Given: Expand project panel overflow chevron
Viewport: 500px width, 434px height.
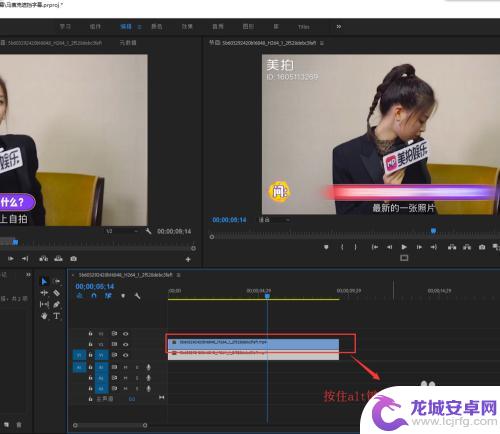Looking at the screenshot, I should (28, 275).
